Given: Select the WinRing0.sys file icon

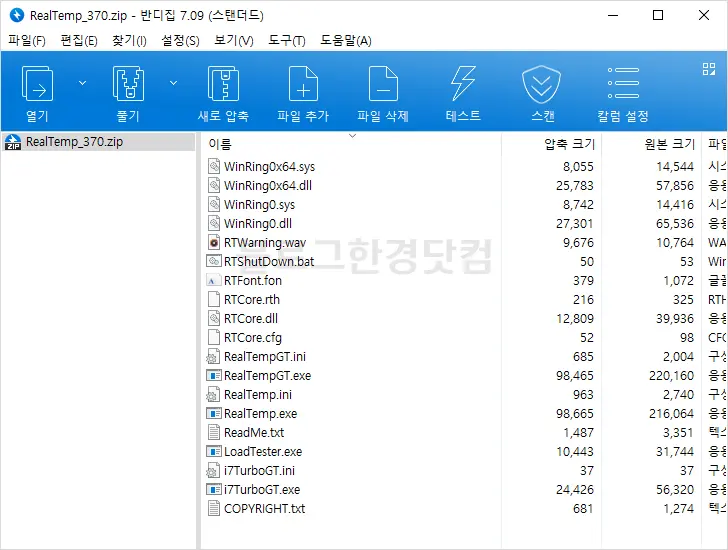Looking at the screenshot, I should point(214,204).
